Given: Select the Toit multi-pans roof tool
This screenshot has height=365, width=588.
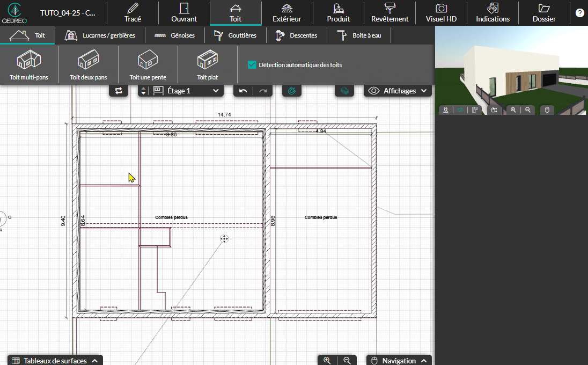Looking at the screenshot, I should tap(29, 65).
